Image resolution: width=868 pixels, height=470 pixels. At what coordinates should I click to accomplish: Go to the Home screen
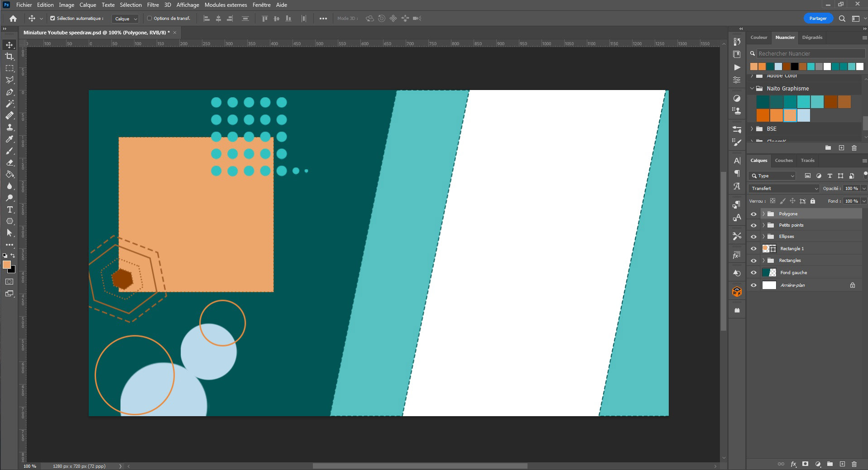13,19
